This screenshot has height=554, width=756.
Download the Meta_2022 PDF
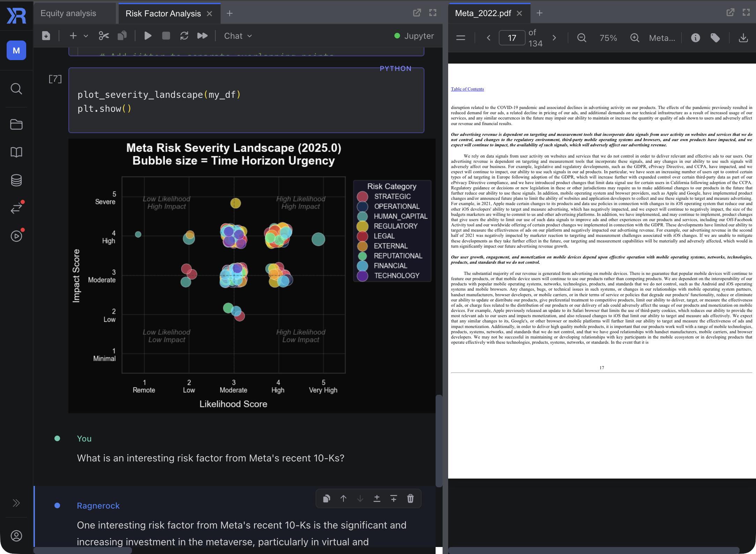pos(743,38)
